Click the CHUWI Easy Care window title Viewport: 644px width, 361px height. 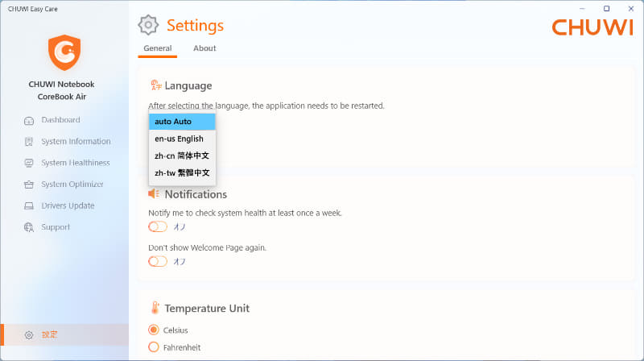point(33,9)
